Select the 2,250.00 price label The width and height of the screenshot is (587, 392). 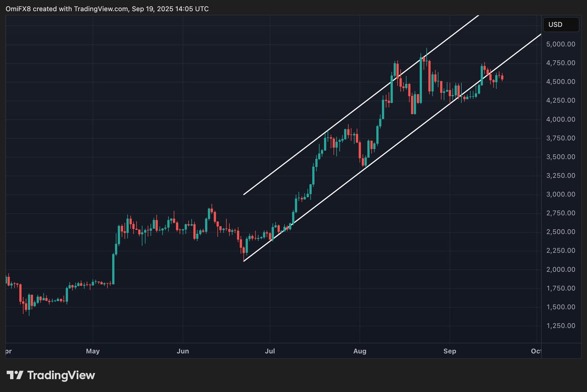click(x=562, y=251)
